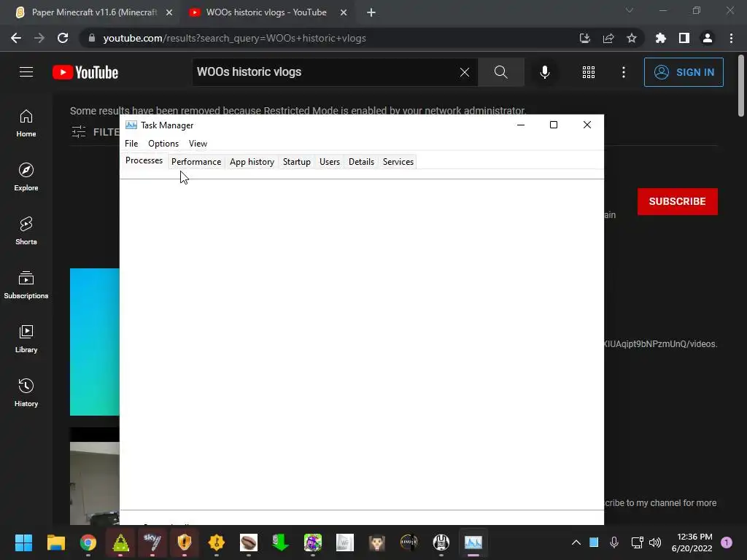Go to YouTube home via logo
The width and height of the screenshot is (747, 560).
point(85,72)
